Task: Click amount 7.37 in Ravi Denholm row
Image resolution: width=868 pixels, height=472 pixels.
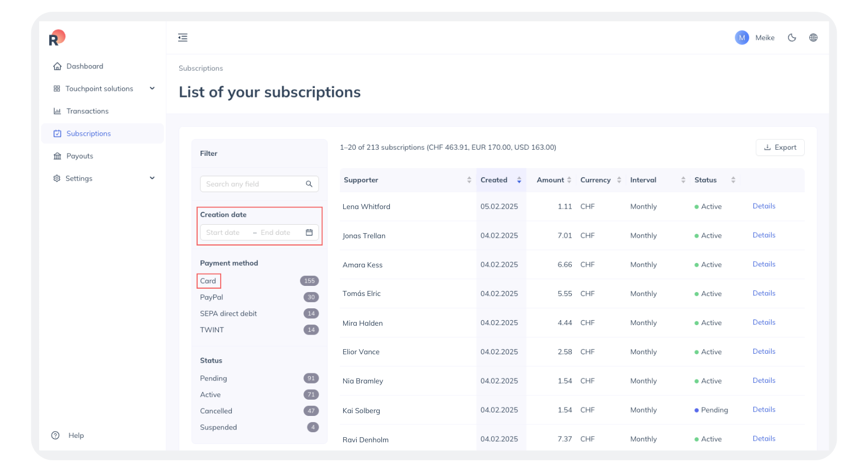Action: 565,439
